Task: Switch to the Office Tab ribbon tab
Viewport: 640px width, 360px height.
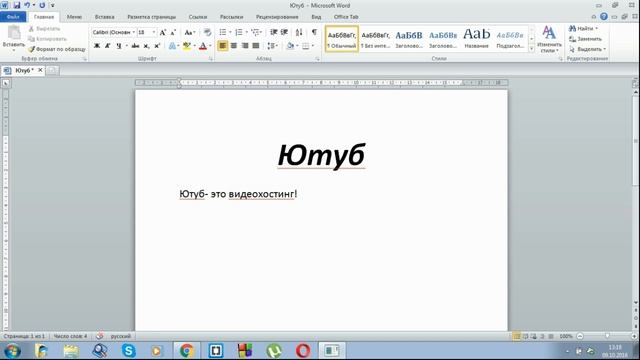Action: tap(346, 17)
